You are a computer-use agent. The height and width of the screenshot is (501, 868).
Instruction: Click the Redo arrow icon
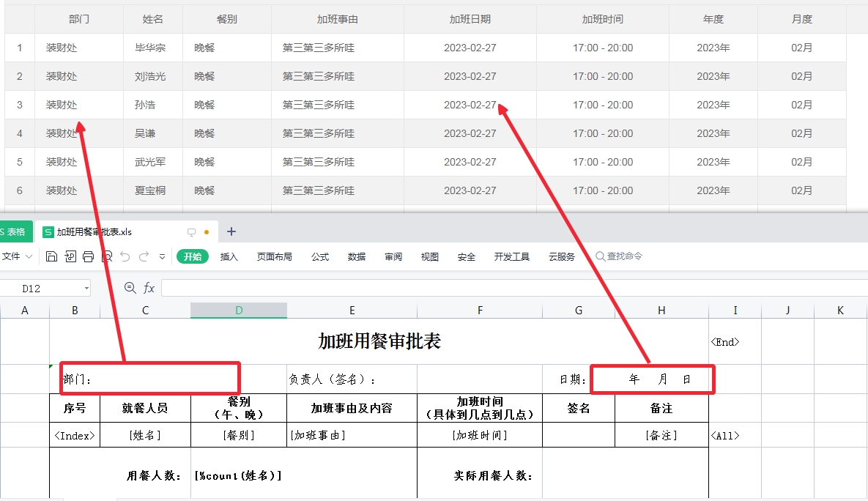[x=144, y=256]
